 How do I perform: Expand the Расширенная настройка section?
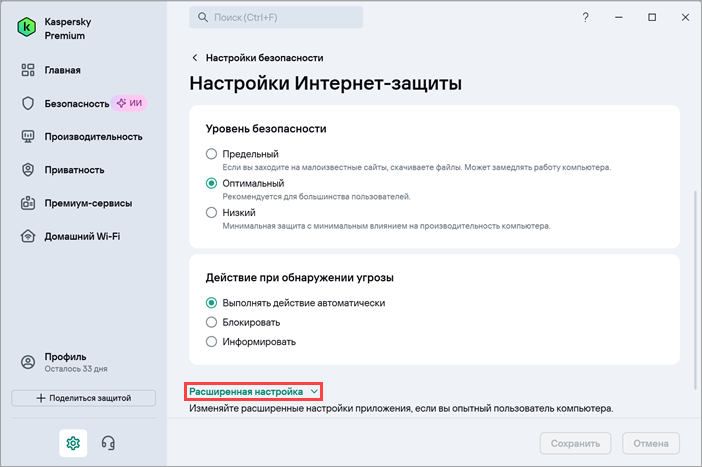[x=253, y=392]
